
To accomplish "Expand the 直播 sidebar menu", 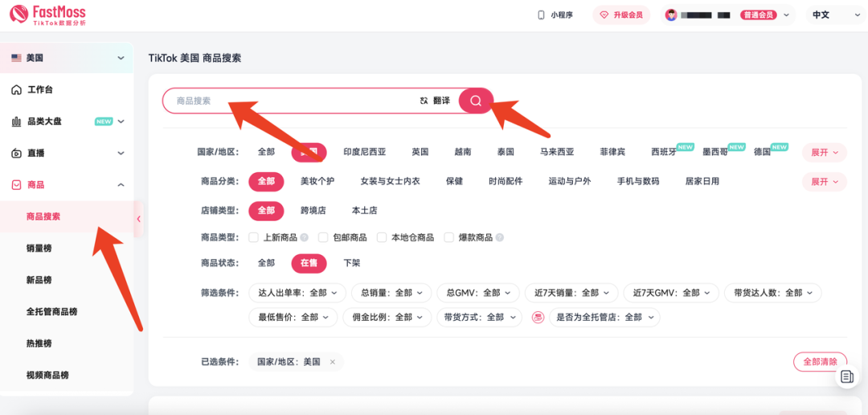I will 121,153.
